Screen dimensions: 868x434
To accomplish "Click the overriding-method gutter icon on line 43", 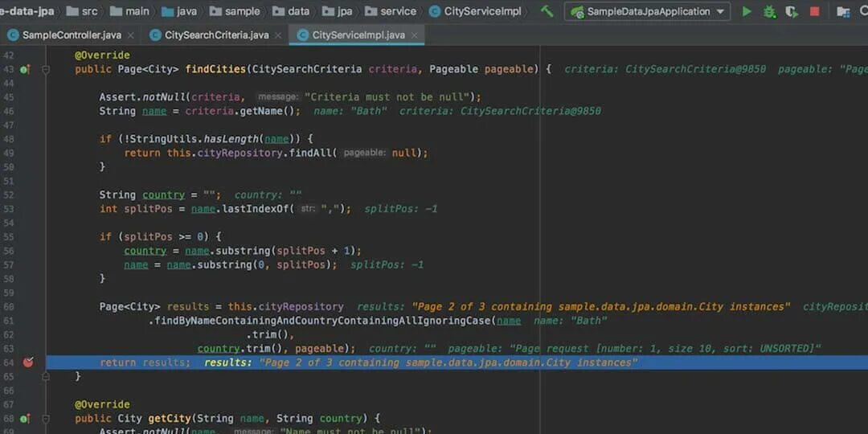I will point(25,69).
